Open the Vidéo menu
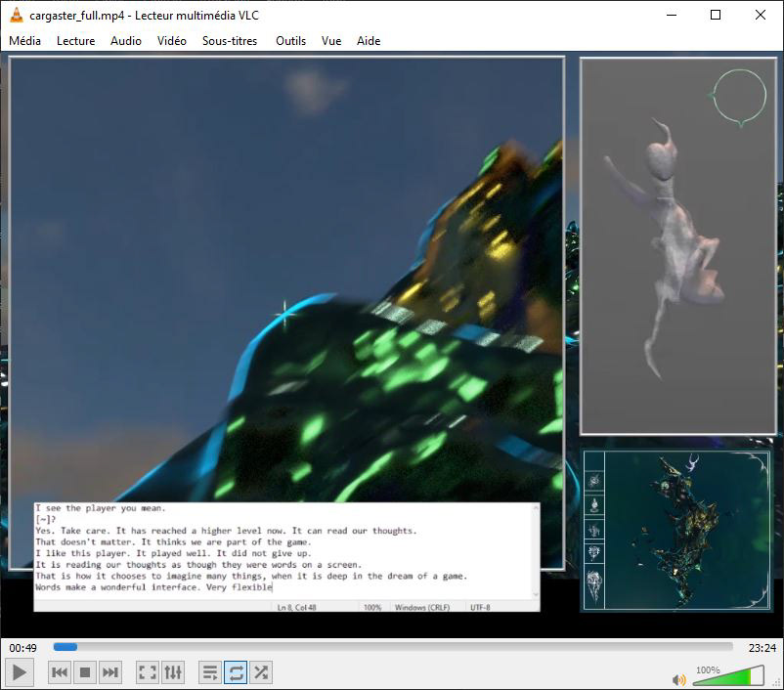This screenshot has width=784, height=690. point(172,41)
